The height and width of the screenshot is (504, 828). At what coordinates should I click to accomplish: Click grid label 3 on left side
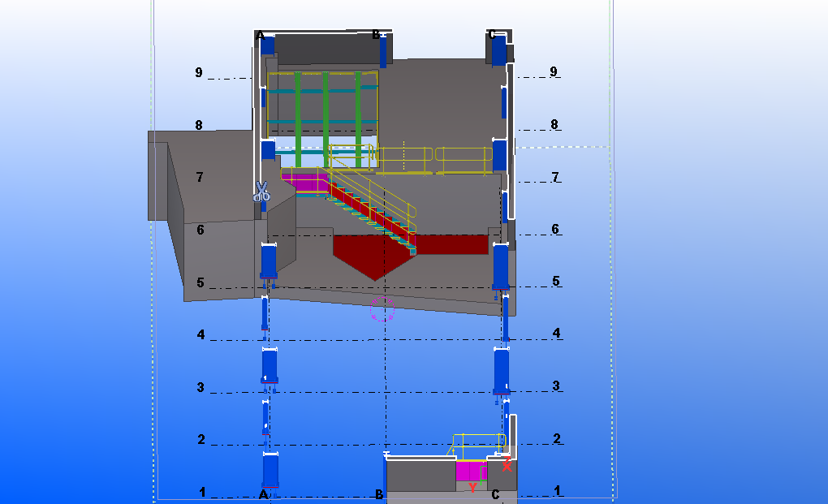[x=201, y=388]
